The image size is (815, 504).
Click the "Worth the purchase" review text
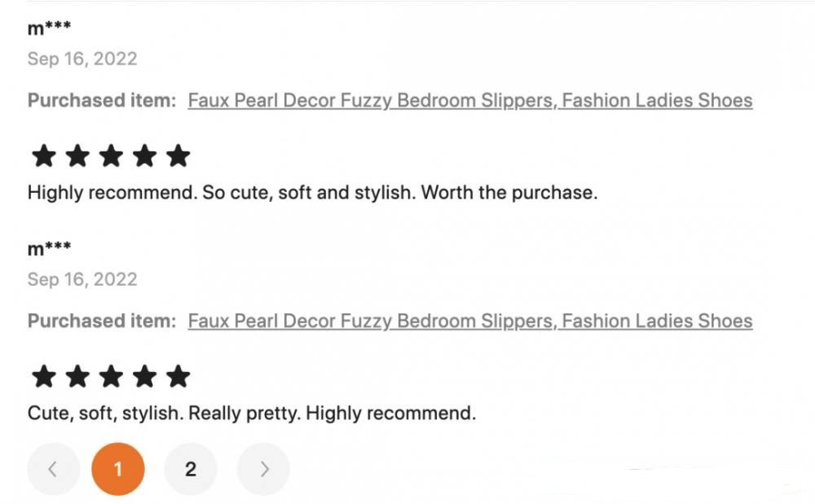pyautogui.click(x=509, y=193)
